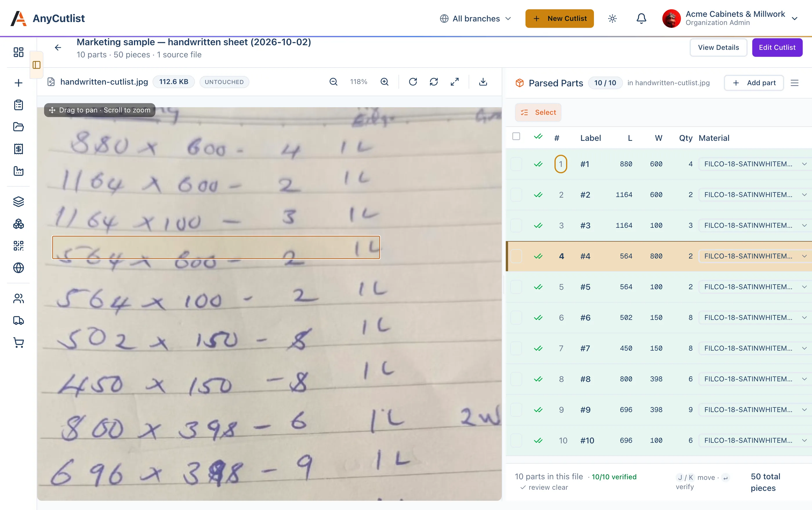Toggle the sidebar panel collapse icon
Viewport: 812px width, 510px height.
[37, 65]
